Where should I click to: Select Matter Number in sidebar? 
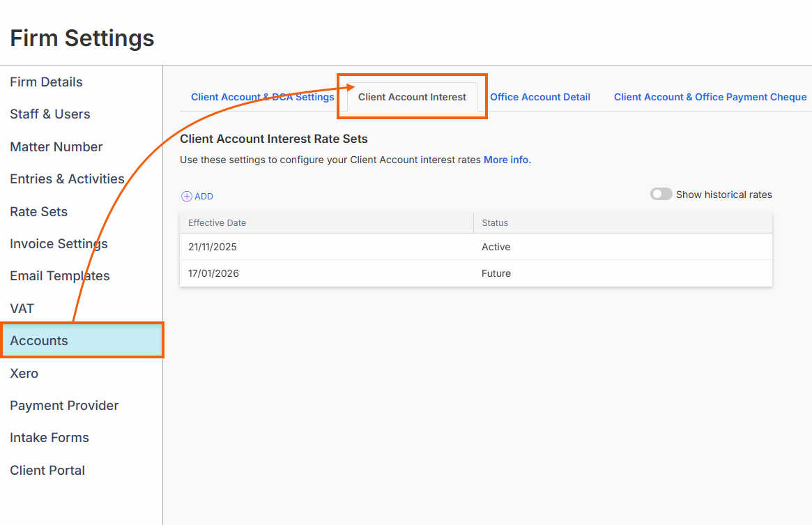(56, 147)
